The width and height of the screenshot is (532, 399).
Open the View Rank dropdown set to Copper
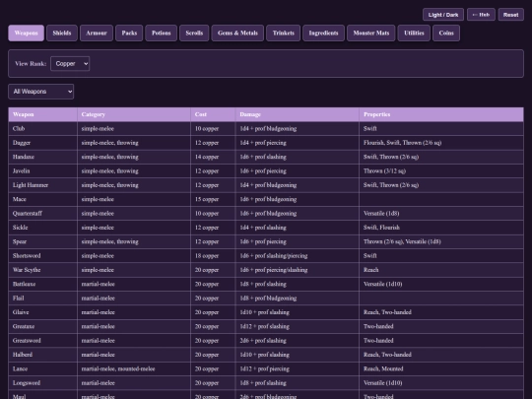coord(70,63)
